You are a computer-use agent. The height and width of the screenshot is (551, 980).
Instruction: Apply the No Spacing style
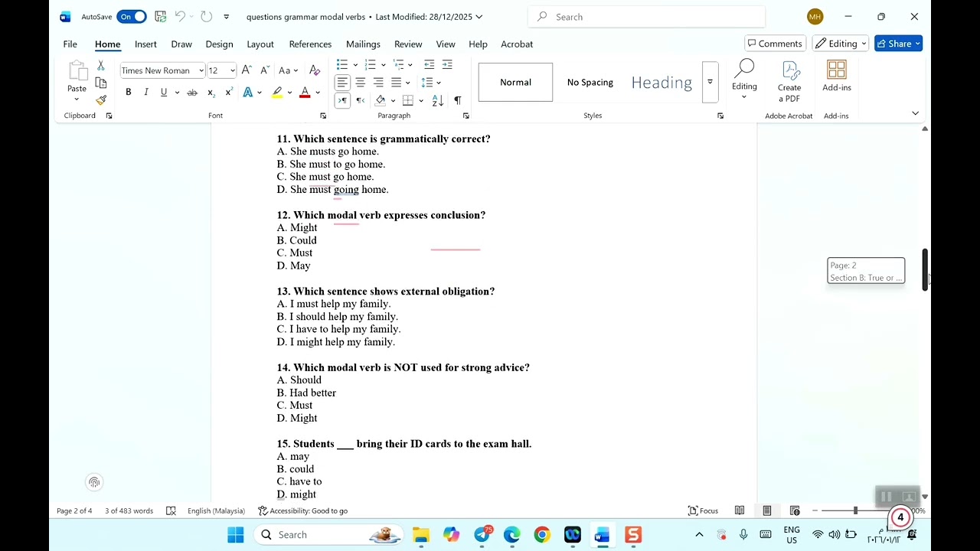point(590,82)
